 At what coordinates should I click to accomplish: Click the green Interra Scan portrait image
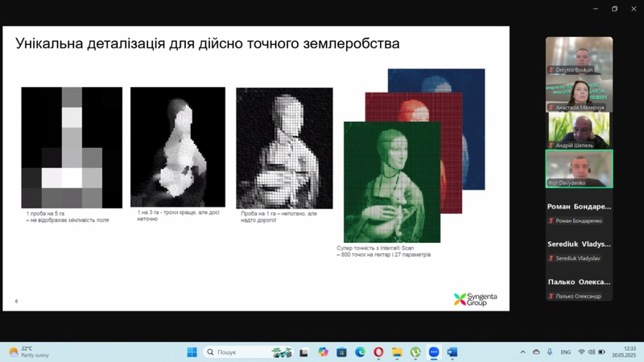(x=392, y=183)
